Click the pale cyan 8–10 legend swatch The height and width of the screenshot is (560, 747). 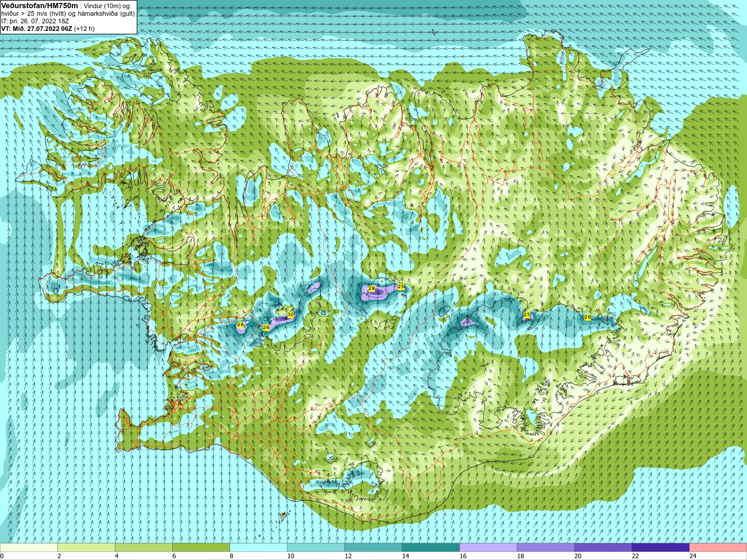pos(259,548)
